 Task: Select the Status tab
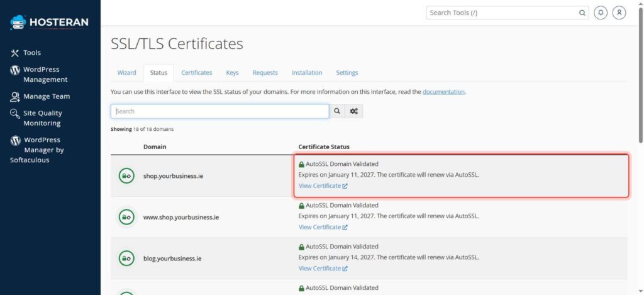[158, 73]
